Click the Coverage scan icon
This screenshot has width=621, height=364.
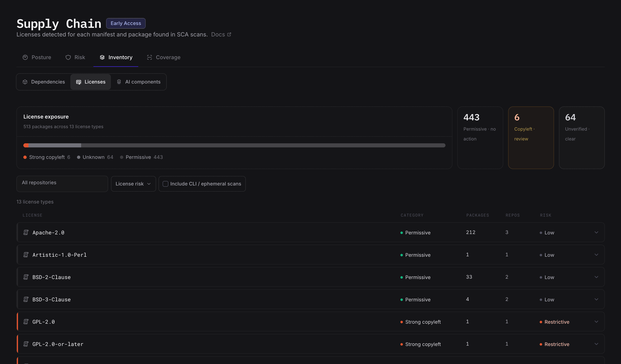coord(150,57)
